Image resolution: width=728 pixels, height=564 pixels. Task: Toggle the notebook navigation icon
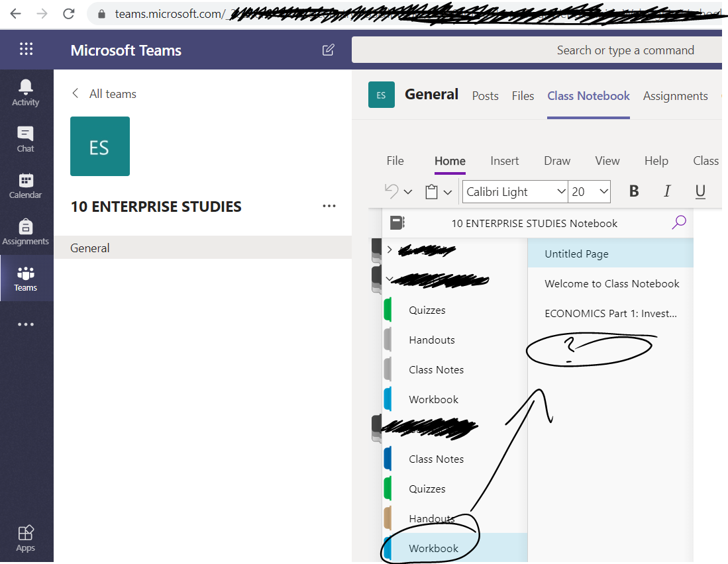pos(397,223)
